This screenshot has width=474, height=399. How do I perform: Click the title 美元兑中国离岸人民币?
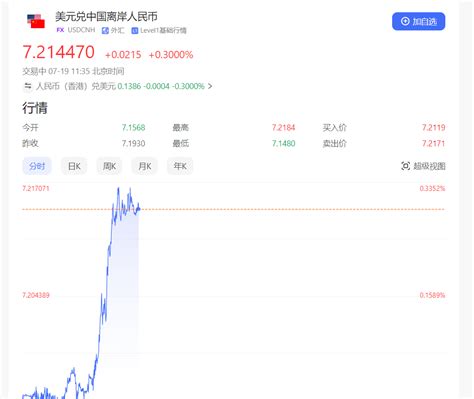point(106,16)
